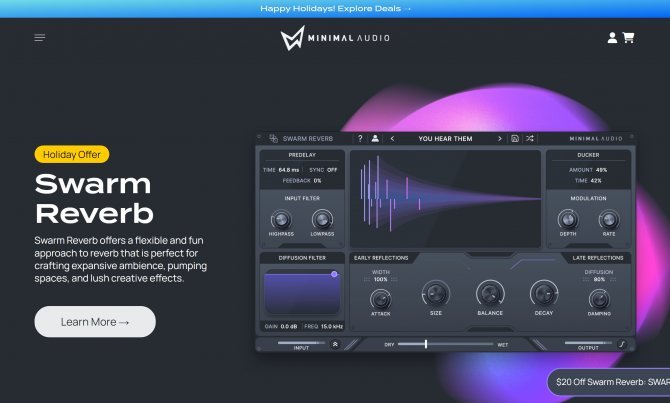
Task: Click the Highpass knob
Action: pyautogui.click(x=281, y=220)
